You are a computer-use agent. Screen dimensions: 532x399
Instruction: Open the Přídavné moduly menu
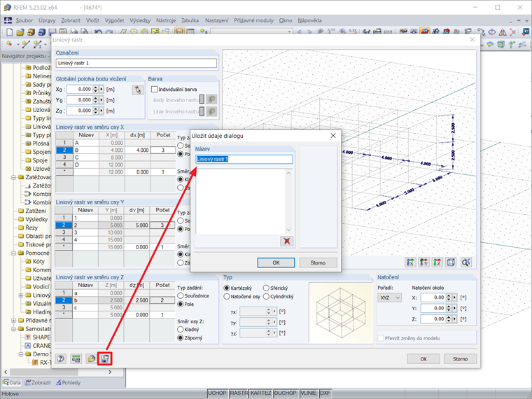253,20
